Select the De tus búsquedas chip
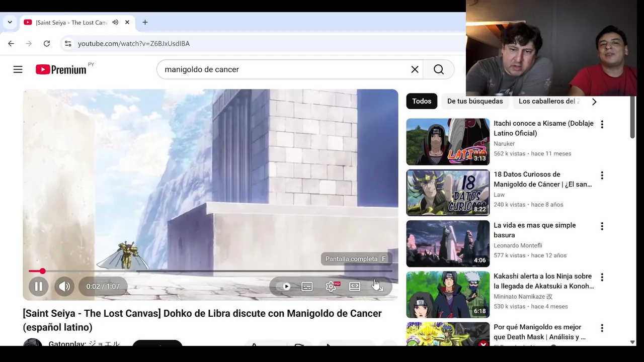The height and width of the screenshot is (362, 644). 475,101
